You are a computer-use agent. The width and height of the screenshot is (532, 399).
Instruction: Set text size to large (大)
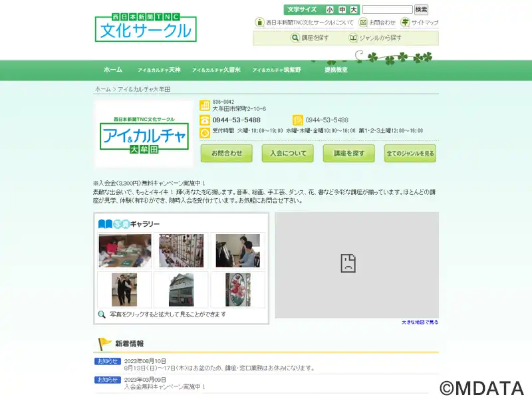(354, 10)
